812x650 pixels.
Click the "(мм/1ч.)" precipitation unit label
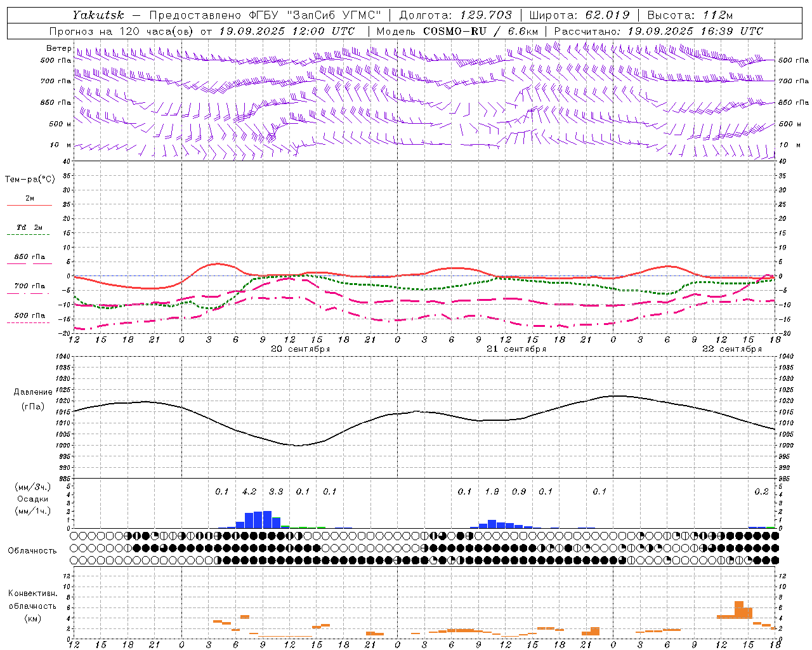(33, 511)
